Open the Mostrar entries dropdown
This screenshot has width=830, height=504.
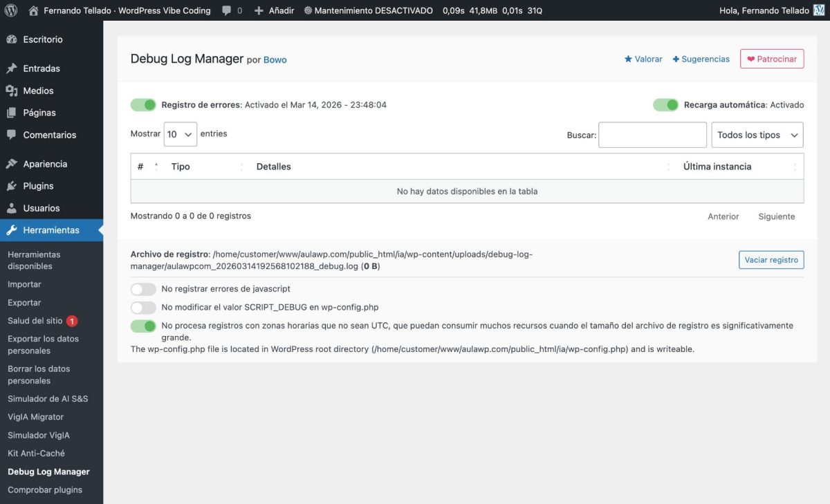click(180, 133)
